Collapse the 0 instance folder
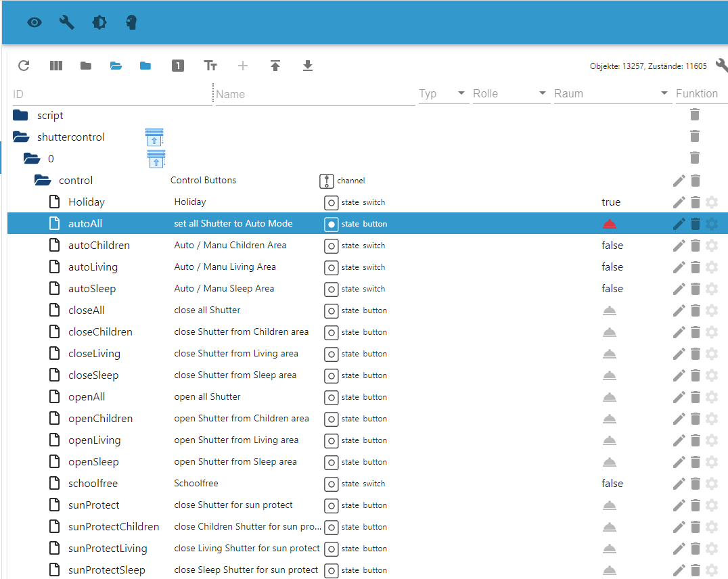This screenshot has width=728, height=579. pyautogui.click(x=32, y=159)
